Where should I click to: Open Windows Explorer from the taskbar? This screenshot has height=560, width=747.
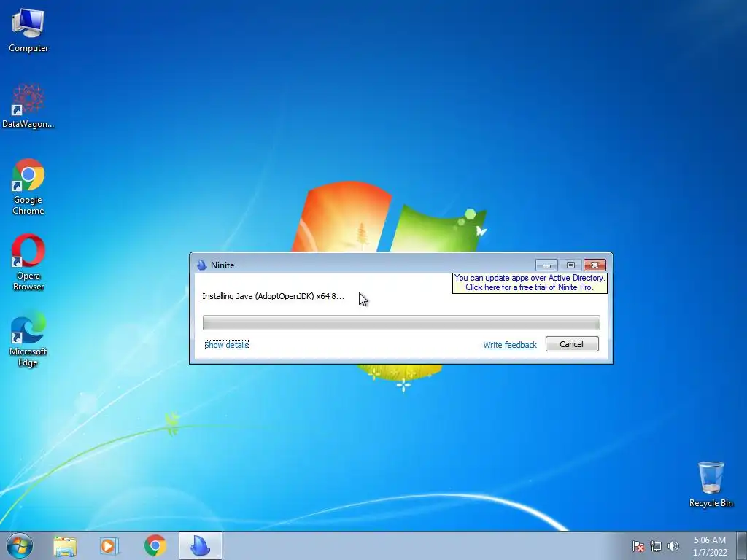point(65,545)
